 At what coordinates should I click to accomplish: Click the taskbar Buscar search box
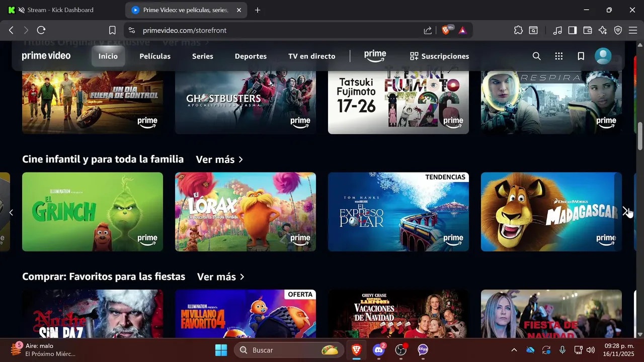(x=288, y=350)
